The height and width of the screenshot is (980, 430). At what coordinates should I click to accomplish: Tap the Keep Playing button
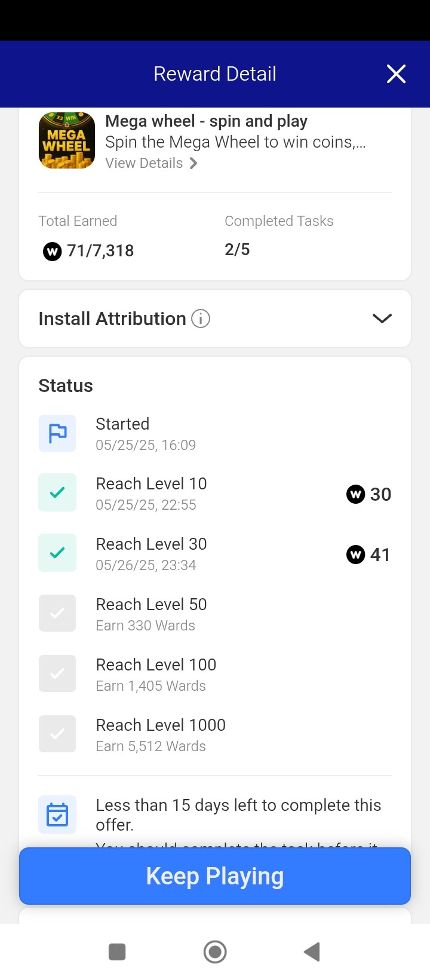coord(215,876)
